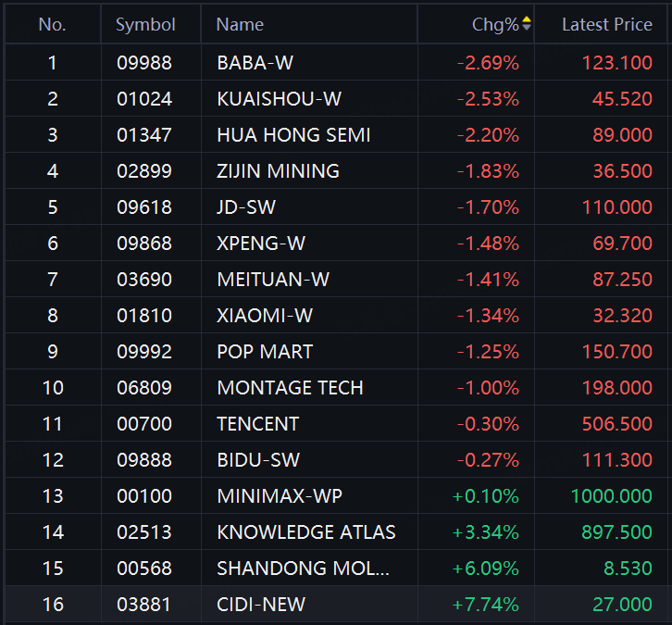The height and width of the screenshot is (625, 672).
Task: Select the KNOWLEDGE ATLAS name
Action: point(306,532)
